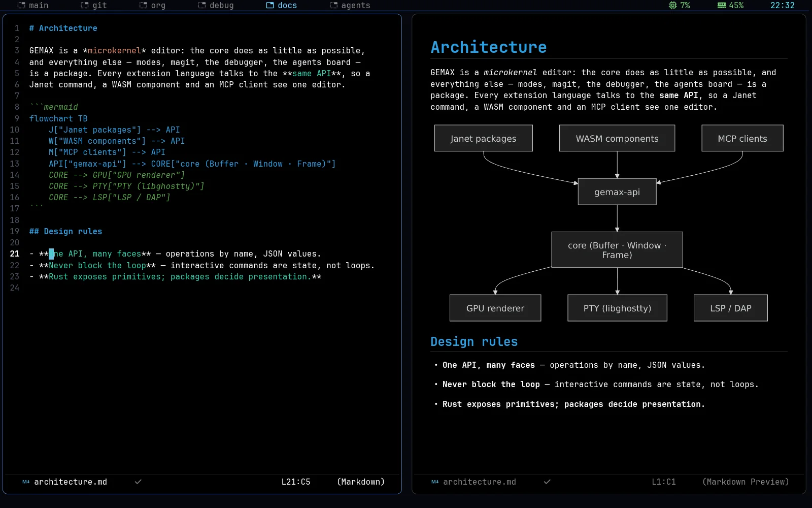Click the Markdown file icon in the editor modeline
This screenshot has width=812, height=508.
[26, 482]
